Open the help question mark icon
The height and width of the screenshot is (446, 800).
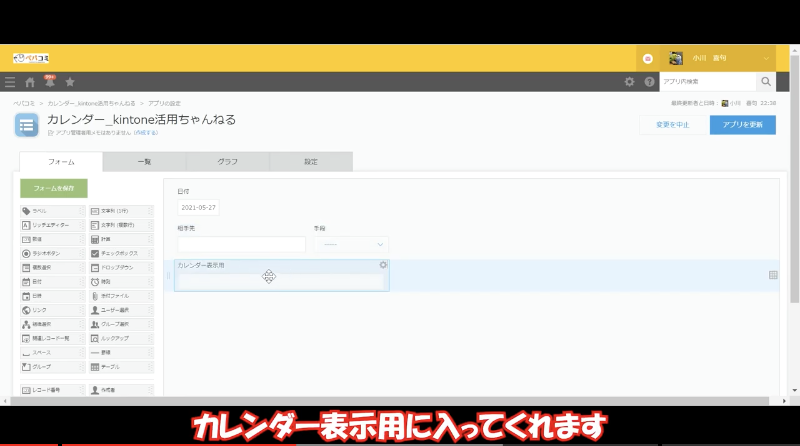click(649, 82)
